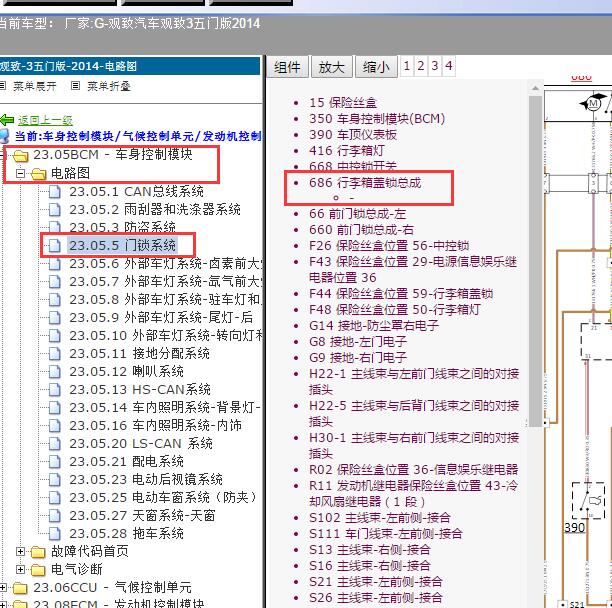The height and width of the screenshot is (608, 612).
Task: Open 23.05.20 LS-CAN 系统
Action: point(141,443)
